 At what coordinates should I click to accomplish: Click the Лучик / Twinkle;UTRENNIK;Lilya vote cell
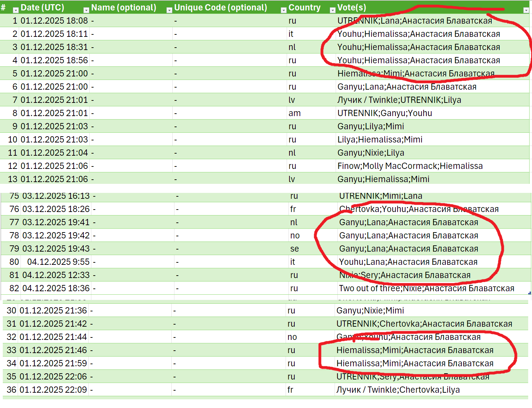click(x=399, y=100)
